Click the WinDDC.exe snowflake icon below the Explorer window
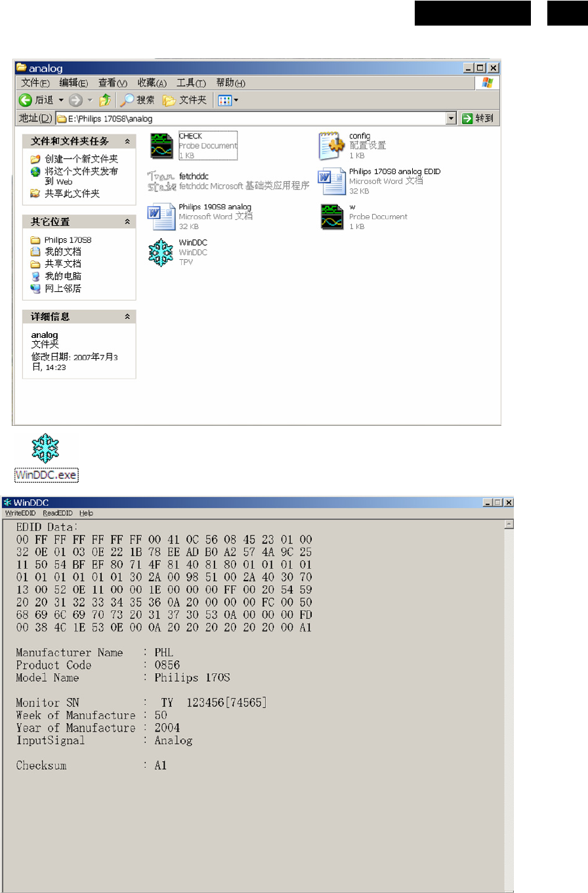 (46, 447)
